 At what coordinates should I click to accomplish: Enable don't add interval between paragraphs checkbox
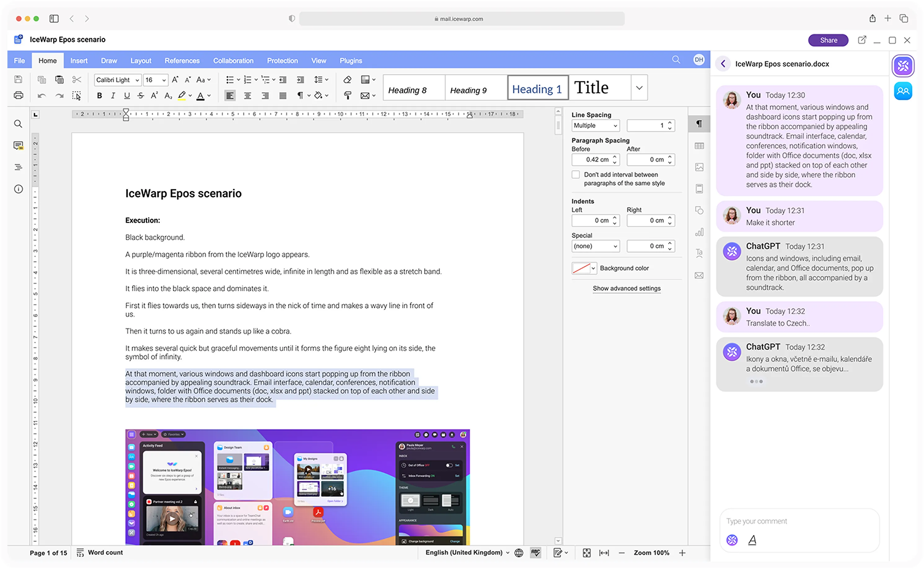(x=576, y=174)
